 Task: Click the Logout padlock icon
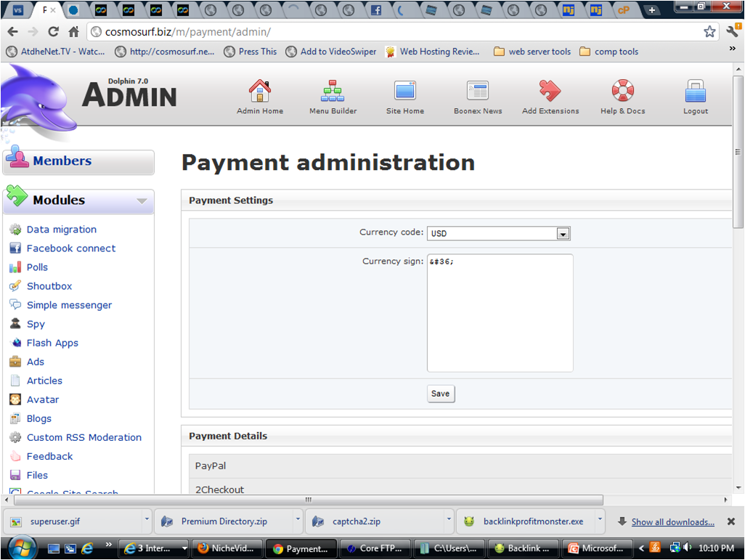tap(695, 92)
